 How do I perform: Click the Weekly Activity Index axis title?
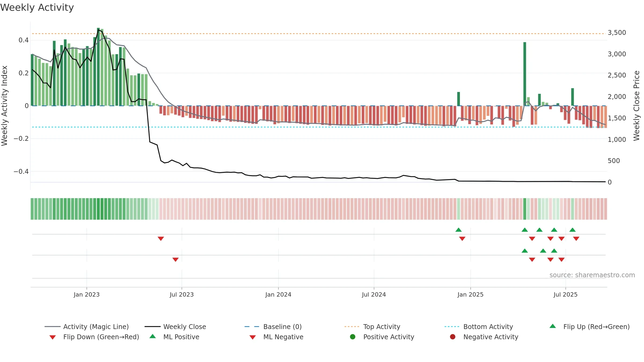click(x=4, y=106)
